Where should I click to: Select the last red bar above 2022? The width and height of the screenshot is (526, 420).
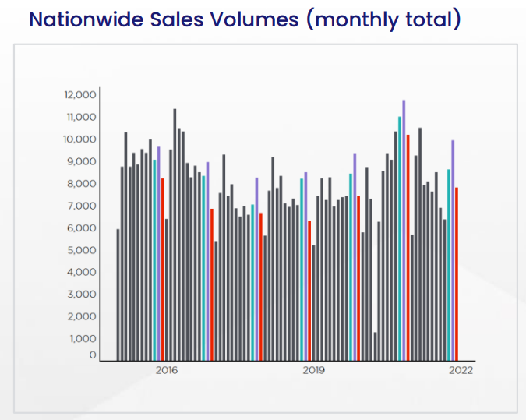coord(457,274)
